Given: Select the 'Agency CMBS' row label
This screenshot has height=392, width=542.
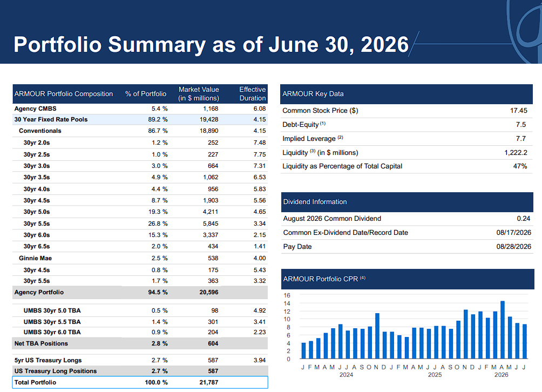Looking at the screenshot, I should pos(35,109).
